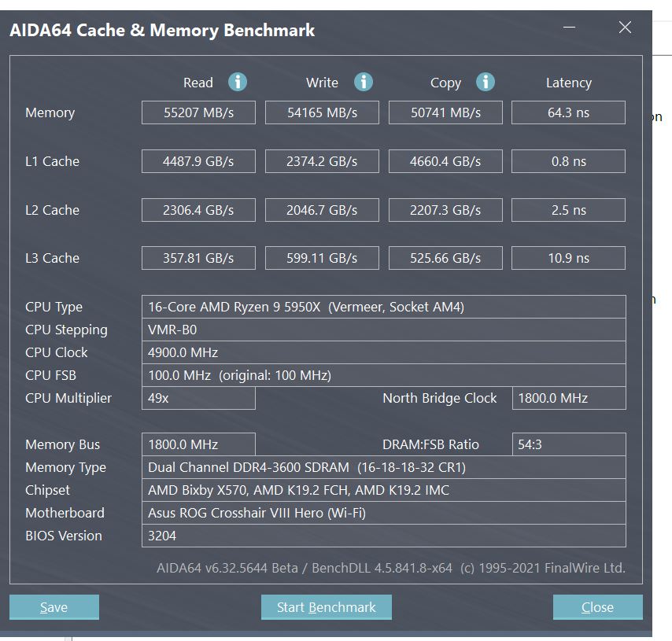Click Memory Type Dual Channel DDR4-3600 SDRAM

coord(383,467)
